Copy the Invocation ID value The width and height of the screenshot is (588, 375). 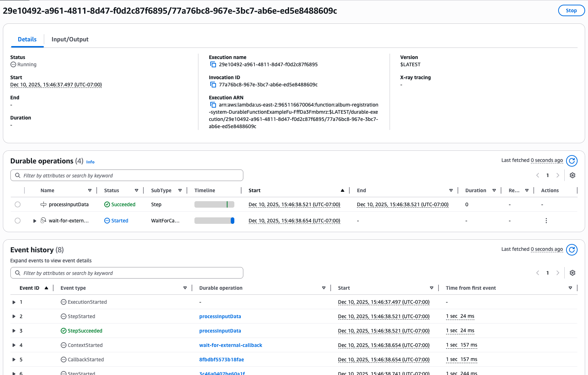click(213, 85)
